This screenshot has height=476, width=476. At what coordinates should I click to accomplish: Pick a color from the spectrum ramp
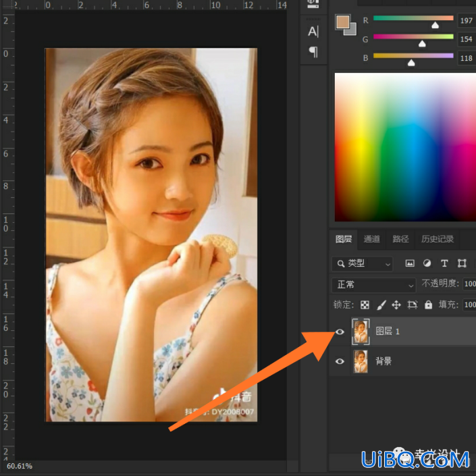click(x=405, y=147)
